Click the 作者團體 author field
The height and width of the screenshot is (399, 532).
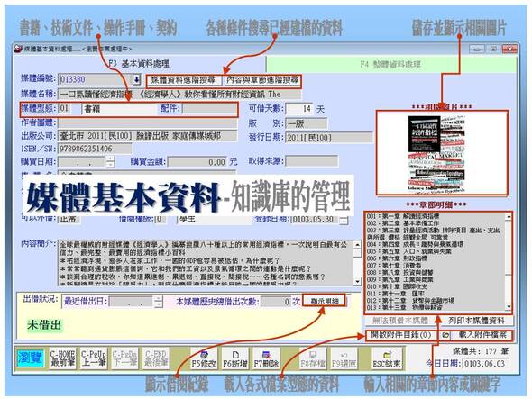(x=148, y=122)
